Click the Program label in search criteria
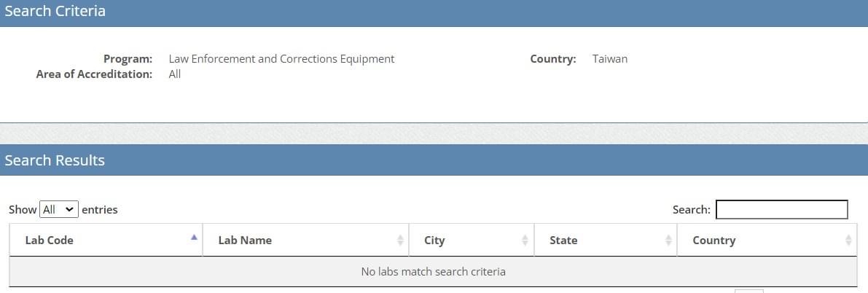The width and height of the screenshot is (868, 293). click(x=128, y=59)
